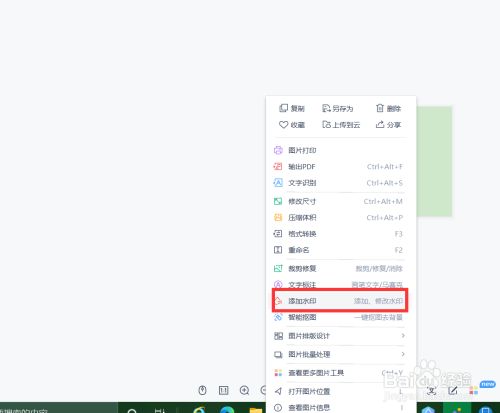Click the 分享 (Share) option
Viewport: 500px width, 413px height.
(x=388, y=125)
